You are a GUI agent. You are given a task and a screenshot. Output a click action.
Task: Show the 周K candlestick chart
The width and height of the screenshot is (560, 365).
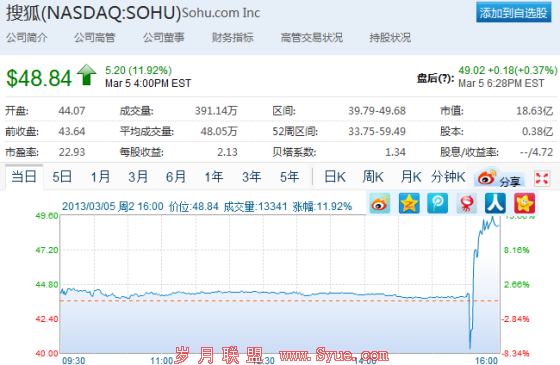tap(373, 177)
